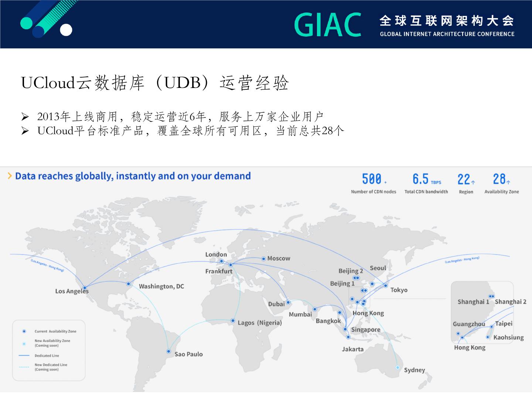This screenshot has width=532, height=399.
Task: Click the Sydney coming-soon marker dot
Action: click(398, 367)
